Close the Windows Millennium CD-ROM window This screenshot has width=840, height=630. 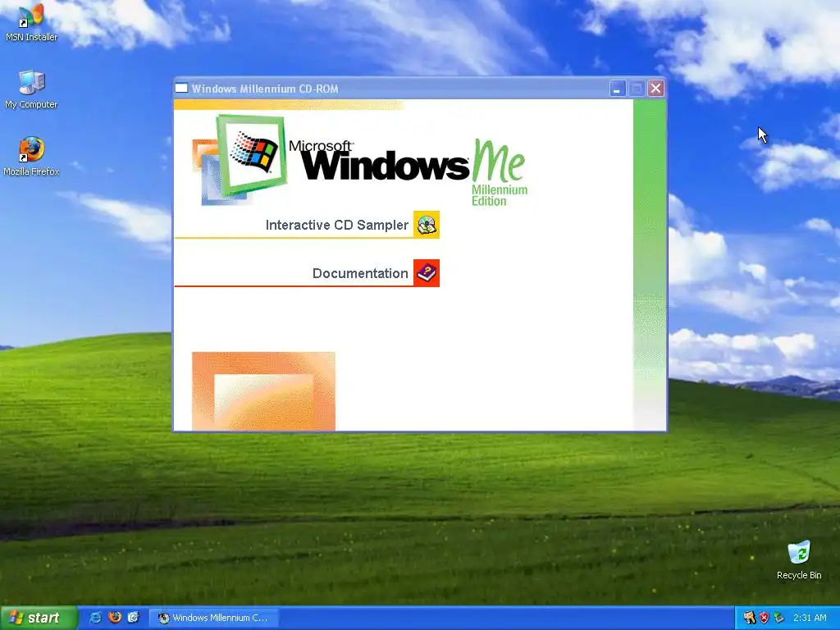(x=655, y=89)
